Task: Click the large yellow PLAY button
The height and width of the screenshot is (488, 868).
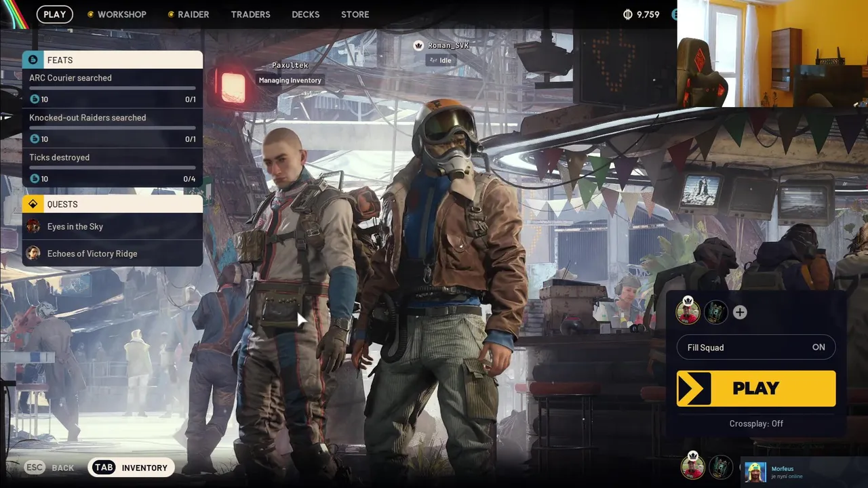Action: [756, 388]
